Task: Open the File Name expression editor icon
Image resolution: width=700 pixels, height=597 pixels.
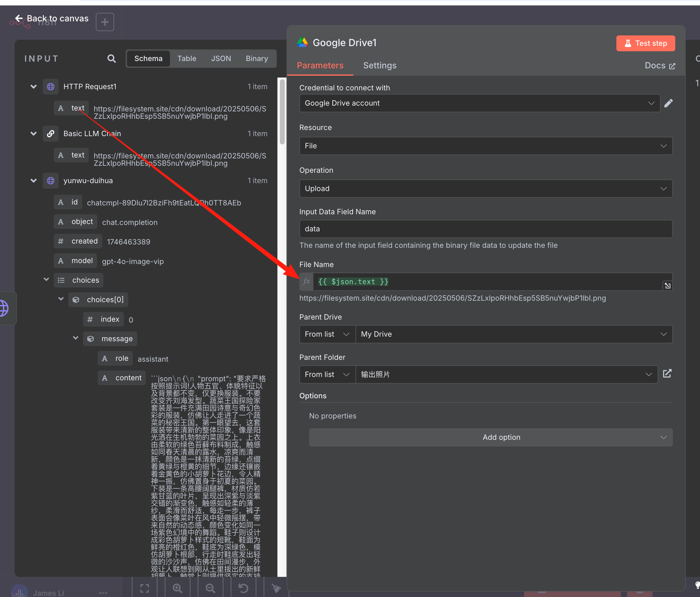Action: pyautogui.click(x=668, y=286)
